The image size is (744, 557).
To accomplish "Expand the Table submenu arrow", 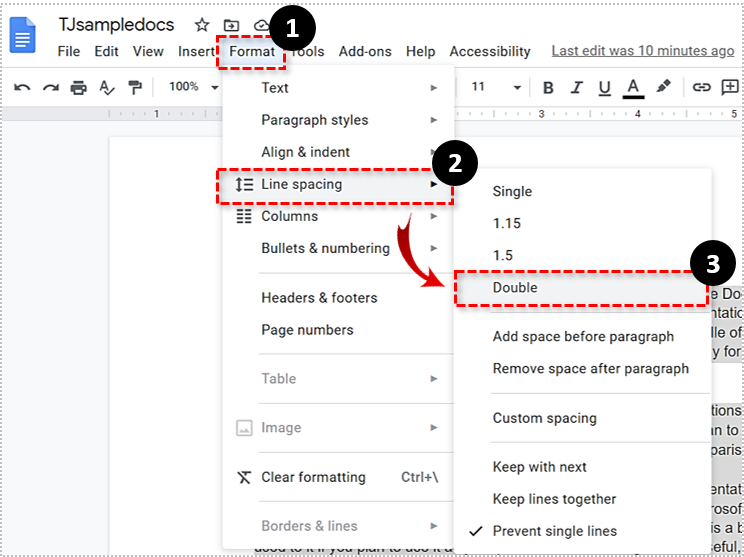I will click(x=433, y=379).
